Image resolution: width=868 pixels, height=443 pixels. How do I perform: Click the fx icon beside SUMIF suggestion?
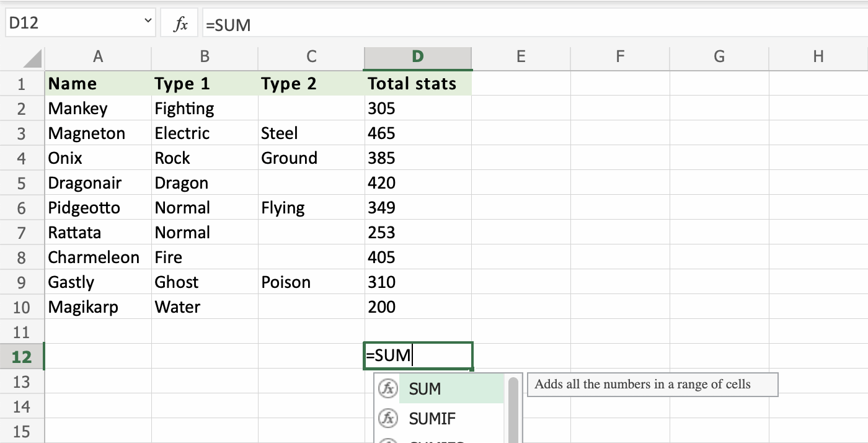(x=387, y=418)
